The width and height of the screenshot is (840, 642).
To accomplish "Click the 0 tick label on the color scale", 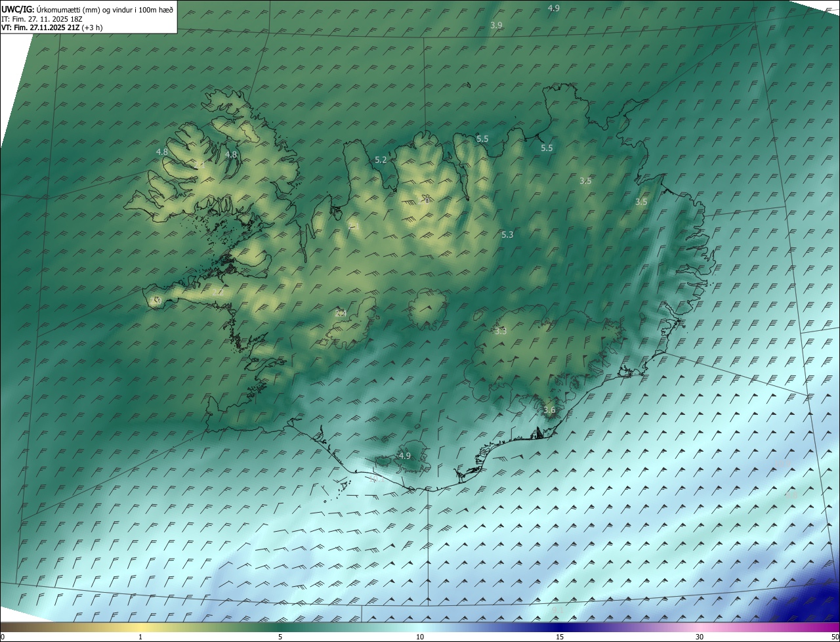I will click(3, 637).
